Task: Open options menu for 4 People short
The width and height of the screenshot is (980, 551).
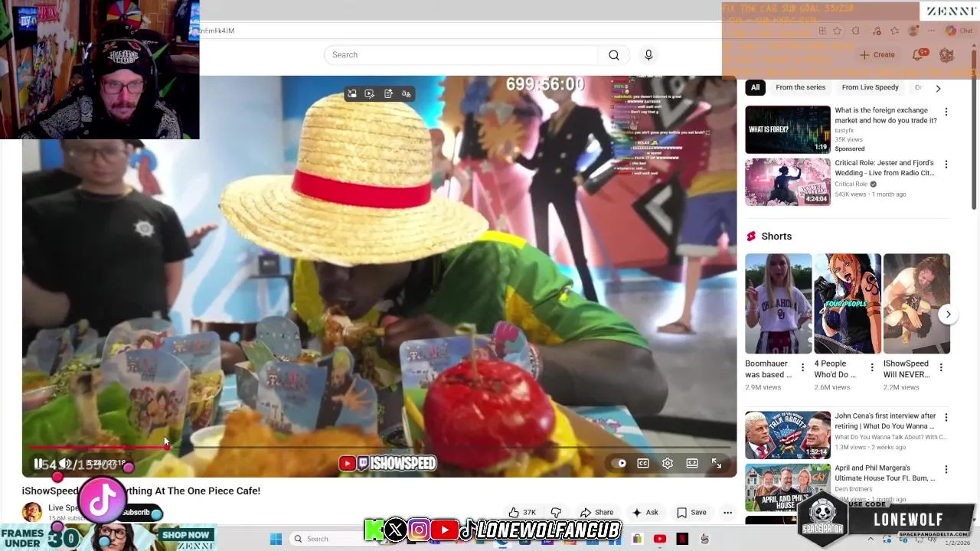Action: [x=871, y=368]
